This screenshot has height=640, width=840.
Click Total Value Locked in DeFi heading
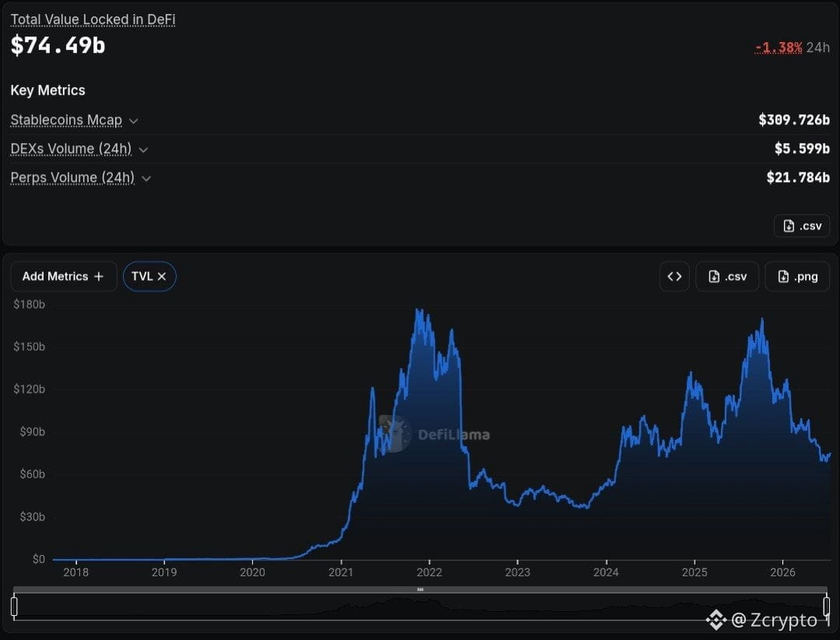pyautogui.click(x=93, y=19)
